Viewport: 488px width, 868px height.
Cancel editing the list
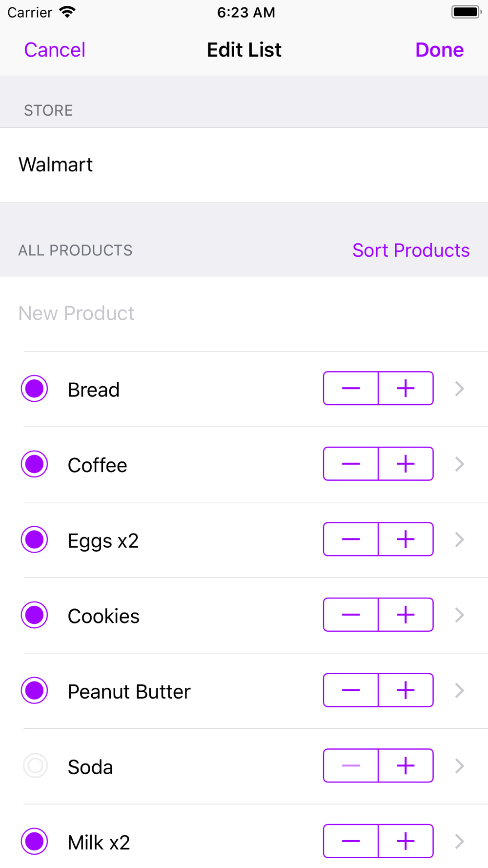[x=55, y=50]
